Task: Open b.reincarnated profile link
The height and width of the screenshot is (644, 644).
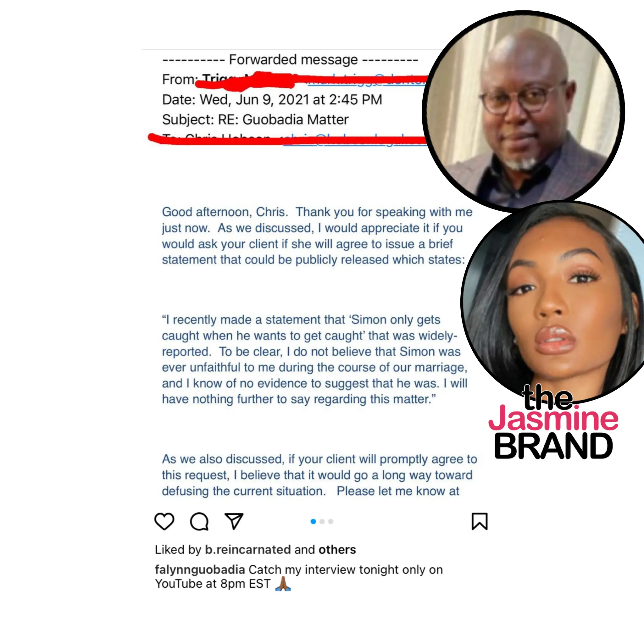Action: tap(248, 549)
